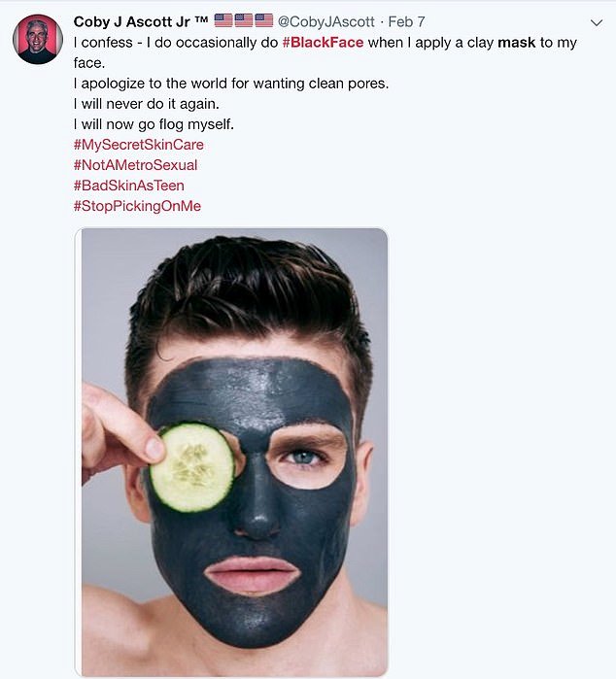Image resolution: width=616 pixels, height=679 pixels.
Task: Open the #MySecretSkinCare hashtag
Action: (138, 145)
